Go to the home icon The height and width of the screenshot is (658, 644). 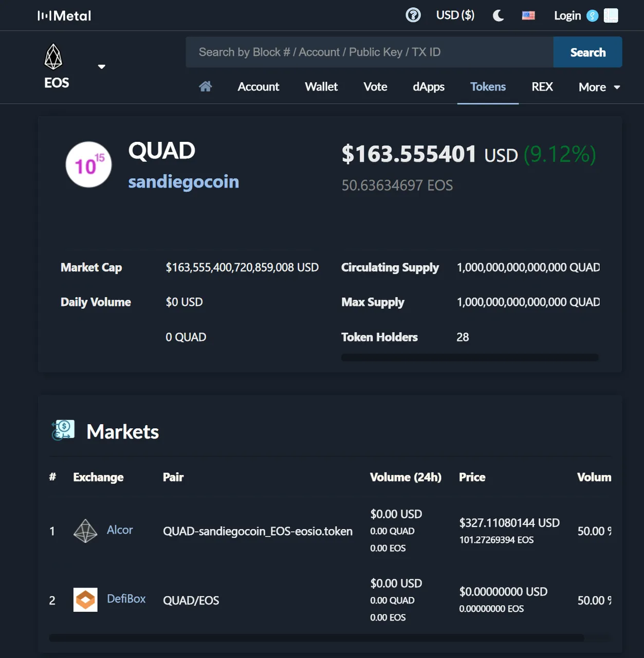[x=205, y=86]
